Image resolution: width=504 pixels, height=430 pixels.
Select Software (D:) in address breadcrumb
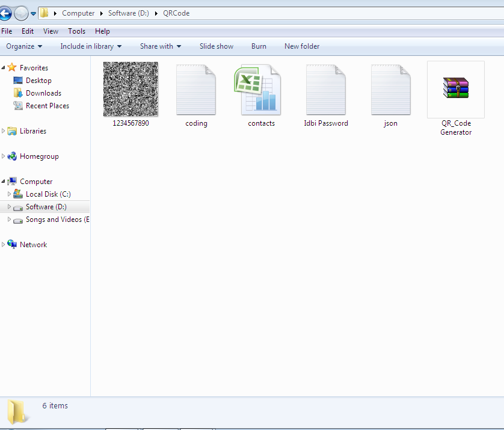click(129, 13)
